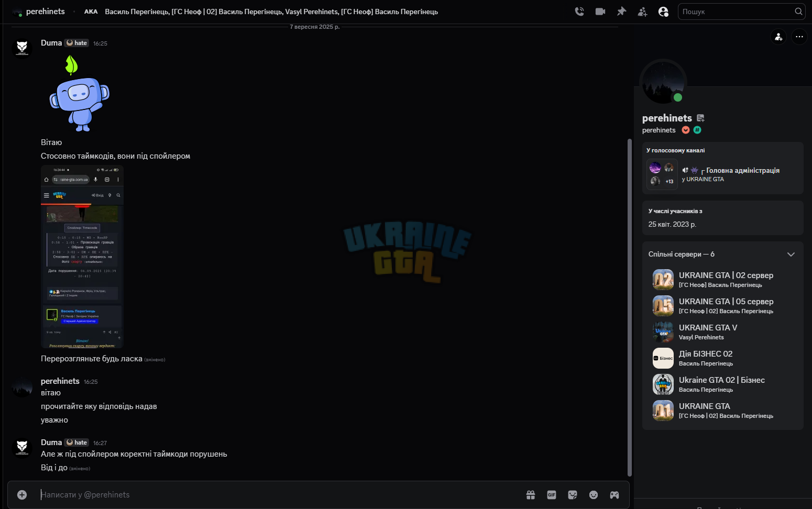This screenshot has height=509, width=812.
Task: Open pinned messages
Action: [x=621, y=12]
